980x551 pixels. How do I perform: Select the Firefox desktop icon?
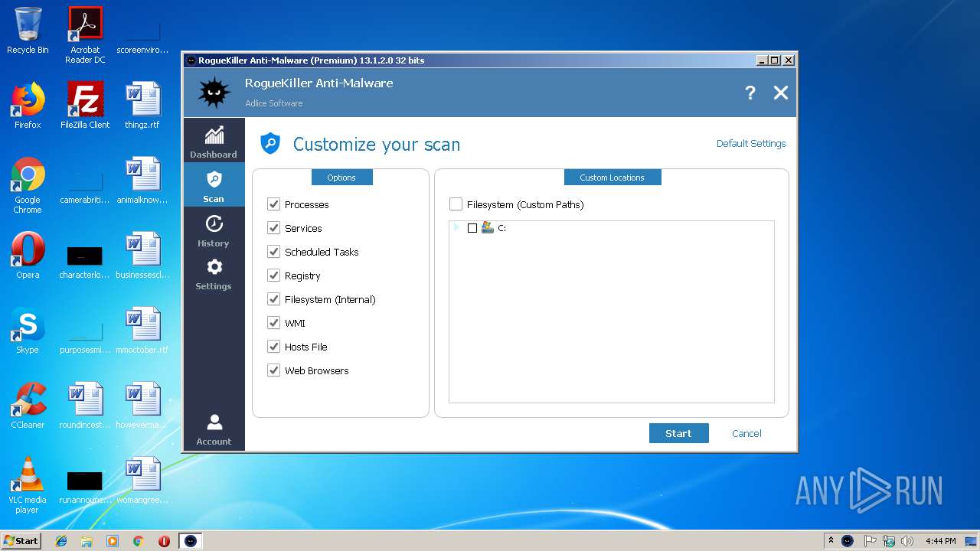pyautogui.click(x=28, y=106)
